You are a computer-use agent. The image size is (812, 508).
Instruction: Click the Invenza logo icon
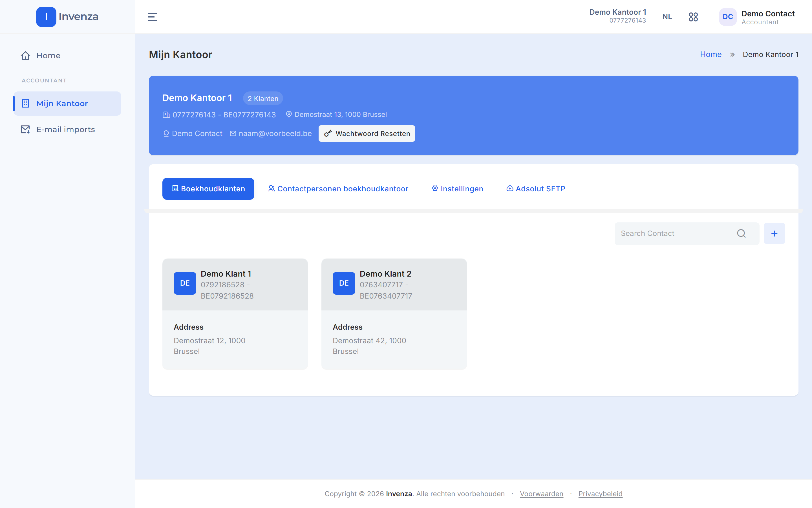pos(46,16)
